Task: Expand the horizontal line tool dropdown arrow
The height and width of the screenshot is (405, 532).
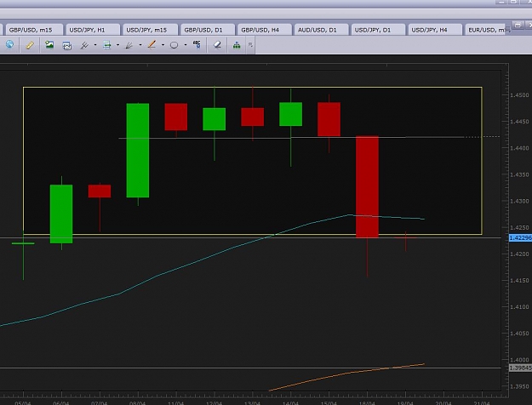Action: 117,45
